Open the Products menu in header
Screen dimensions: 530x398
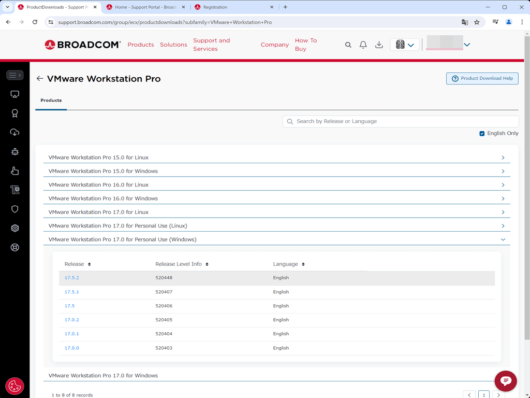[x=141, y=45]
